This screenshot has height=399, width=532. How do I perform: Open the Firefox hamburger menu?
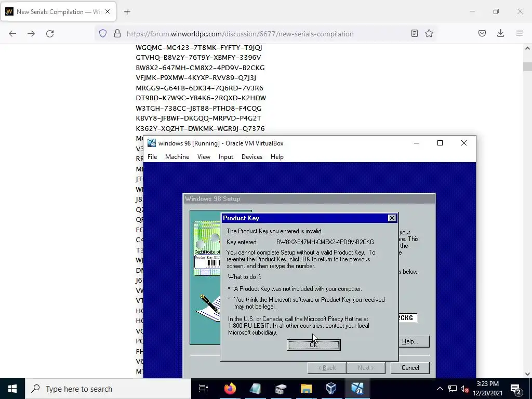click(520, 33)
